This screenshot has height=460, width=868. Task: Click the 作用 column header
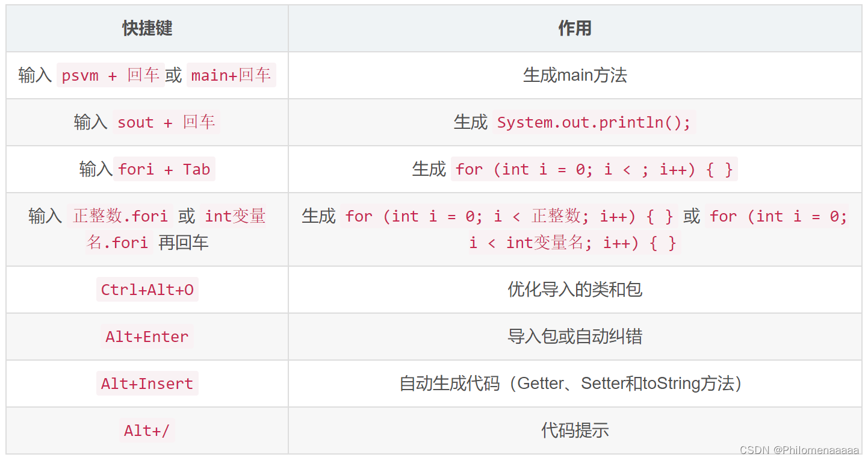[575, 28]
